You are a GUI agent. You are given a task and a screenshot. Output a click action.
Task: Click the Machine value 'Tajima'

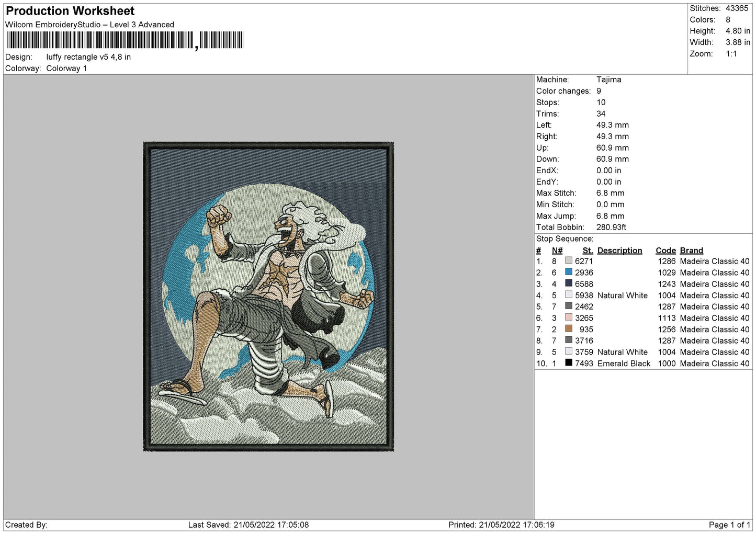click(609, 79)
